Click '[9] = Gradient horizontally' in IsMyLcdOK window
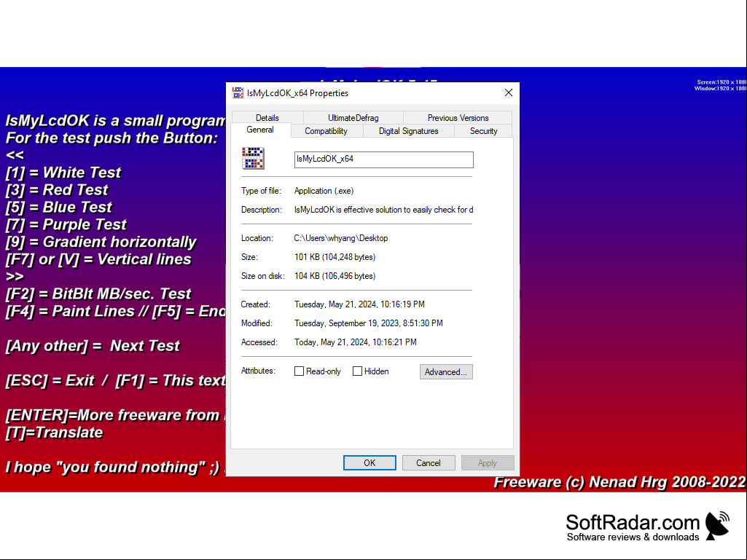Screen dimensions: 747x560 click(101, 242)
